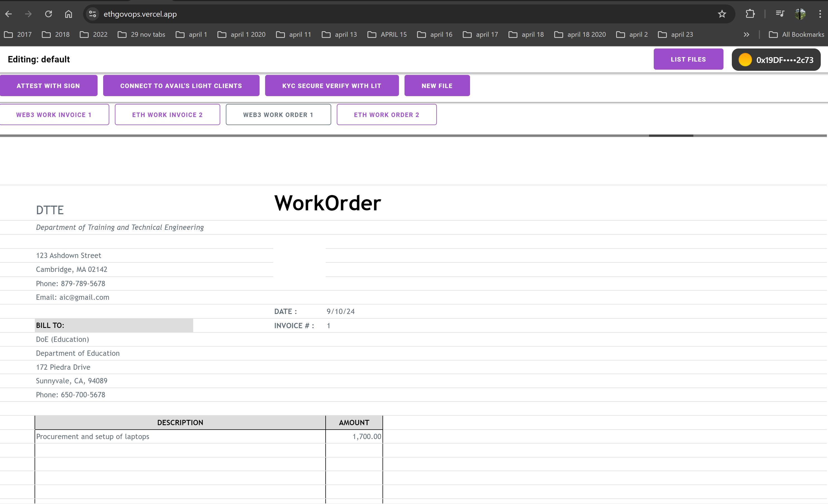
Task: Open Eth Work Invoice 2 tab
Action: 167,115
